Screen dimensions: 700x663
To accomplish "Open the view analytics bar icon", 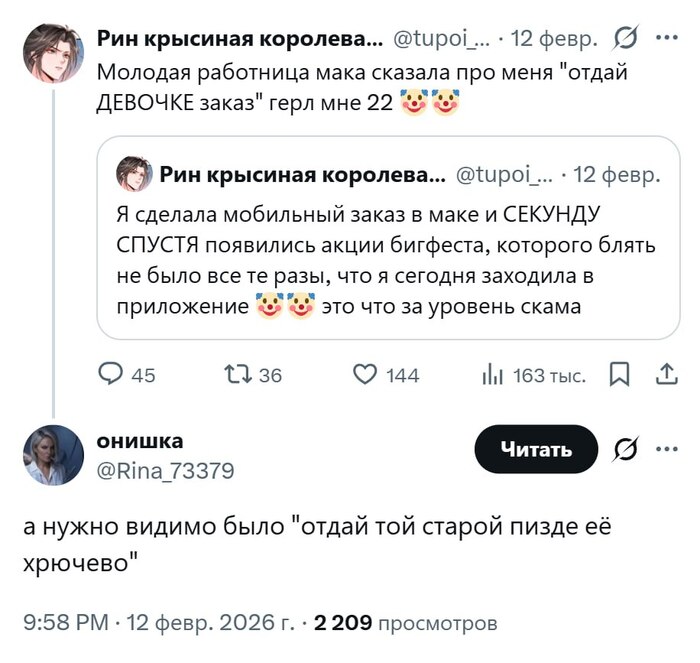I will [492, 375].
